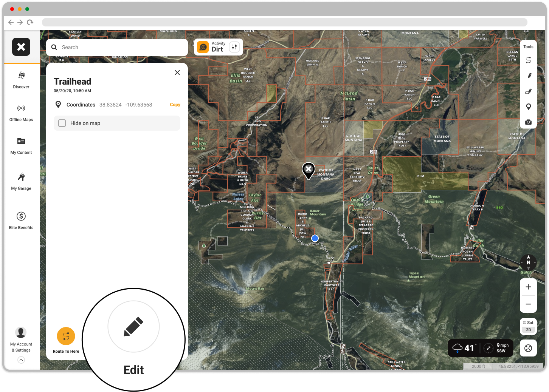Open the Activity Dirt selector
This screenshot has height=392, width=549.
pos(218,47)
